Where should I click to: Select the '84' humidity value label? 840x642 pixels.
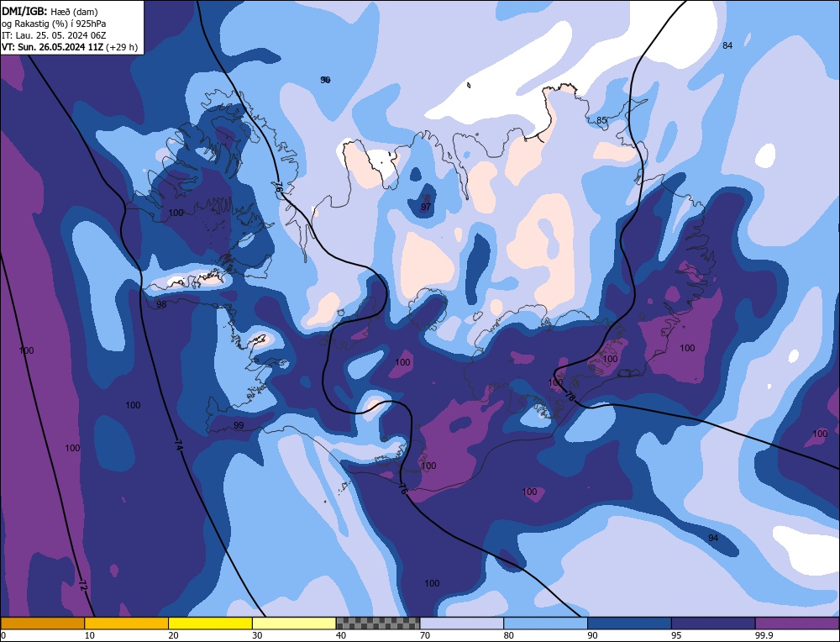pyautogui.click(x=727, y=45)
